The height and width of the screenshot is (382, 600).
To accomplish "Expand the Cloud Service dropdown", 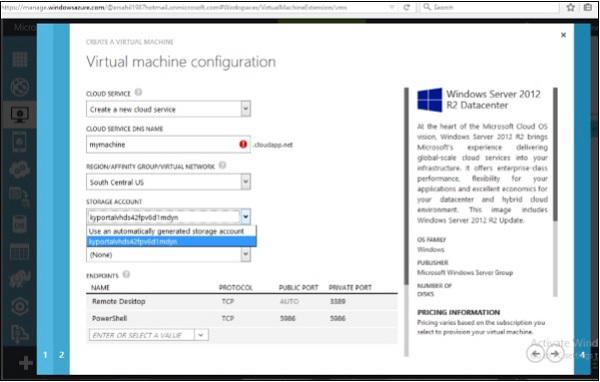I will 246,109.
